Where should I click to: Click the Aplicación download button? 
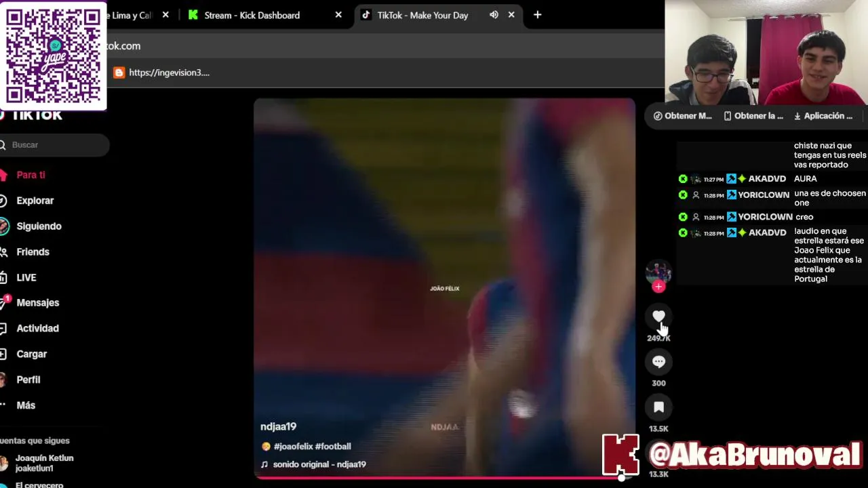click(823, 116)
